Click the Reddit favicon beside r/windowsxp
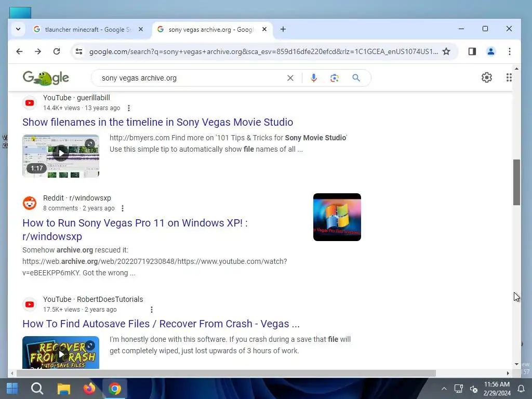The width and height of the screenshot is (532, 399). tap(30, 203)
